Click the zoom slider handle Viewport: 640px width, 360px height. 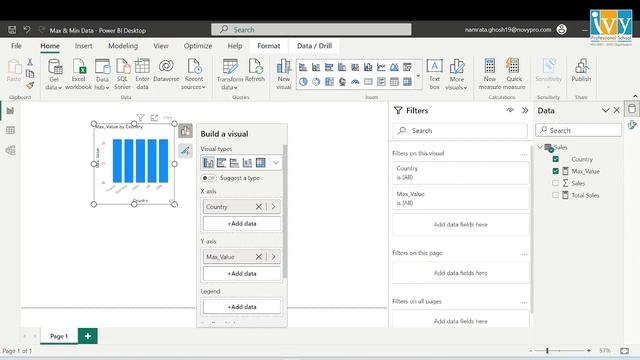tap(547, 350)
